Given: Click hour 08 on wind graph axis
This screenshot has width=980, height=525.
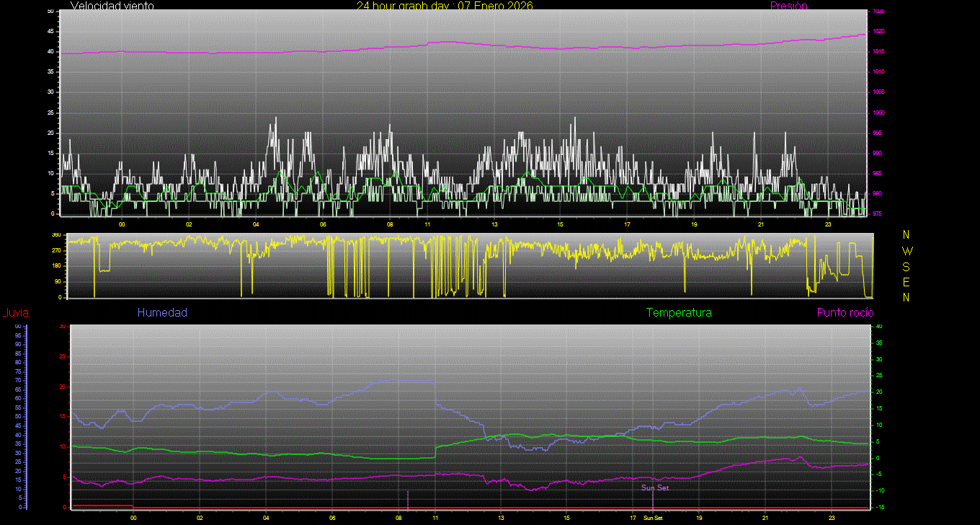Looking at the screenshot, I should [x=390, y=225].
